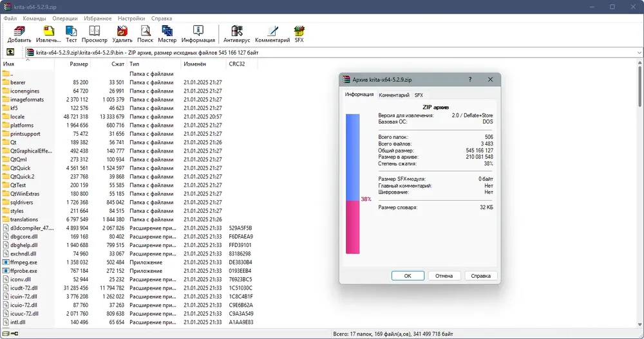Go up one folder level arrow
This screenshot has height=339, width=644.
pyautogui.click(x=10, y=52)
